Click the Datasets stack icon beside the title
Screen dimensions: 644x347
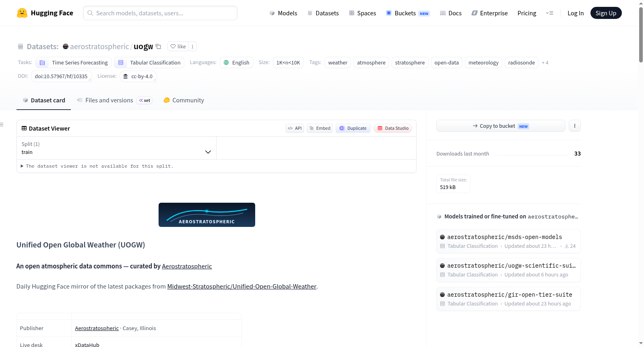[21, 46]
